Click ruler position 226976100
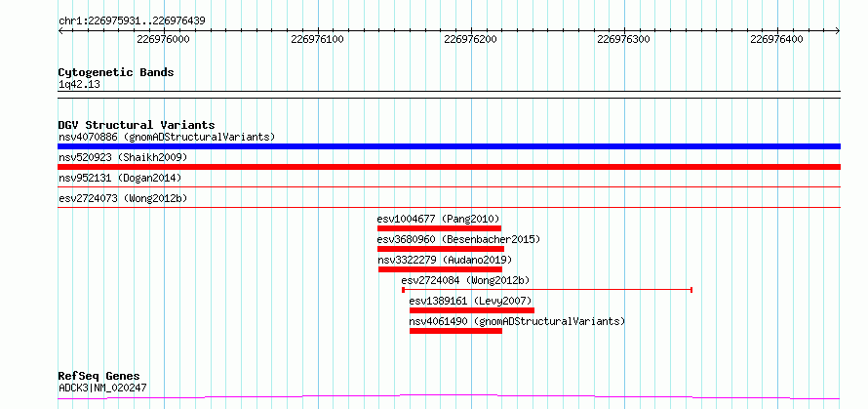 (x=317, y=39)
